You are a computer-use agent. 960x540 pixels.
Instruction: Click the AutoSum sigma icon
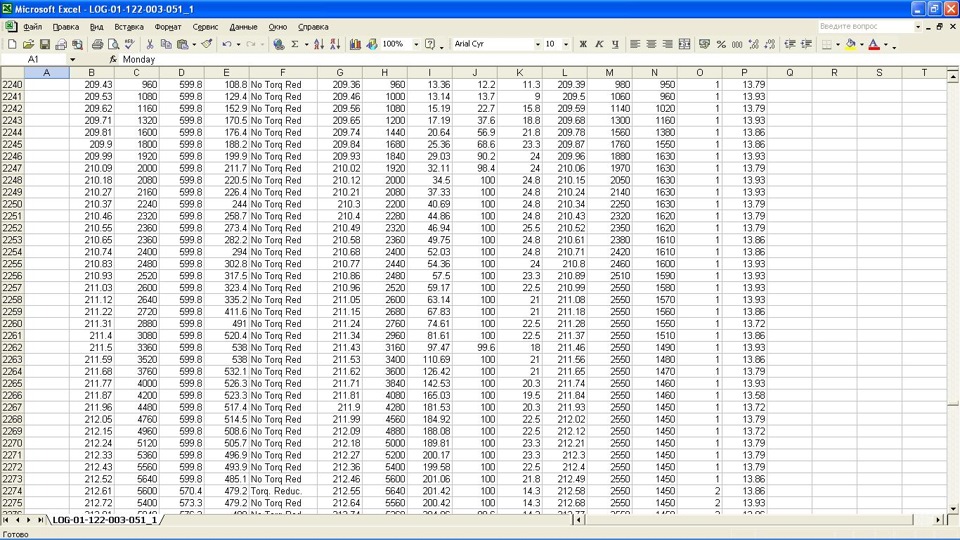[294, 44]
